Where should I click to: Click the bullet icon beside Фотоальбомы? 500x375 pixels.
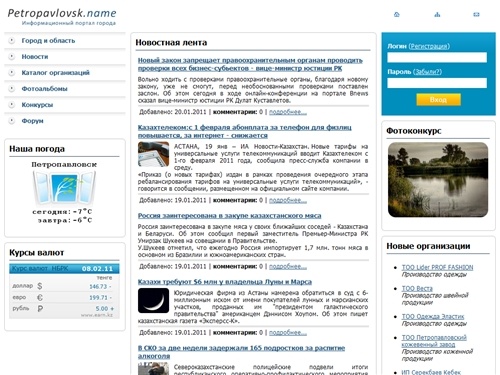coord(12,89)
